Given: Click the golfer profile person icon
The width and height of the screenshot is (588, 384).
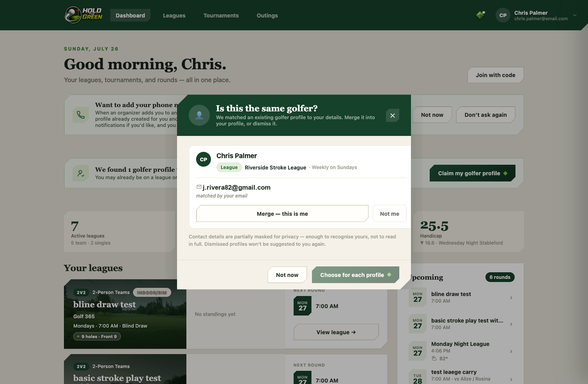Looking at the screenshot, I should click(x=81, y=173).
